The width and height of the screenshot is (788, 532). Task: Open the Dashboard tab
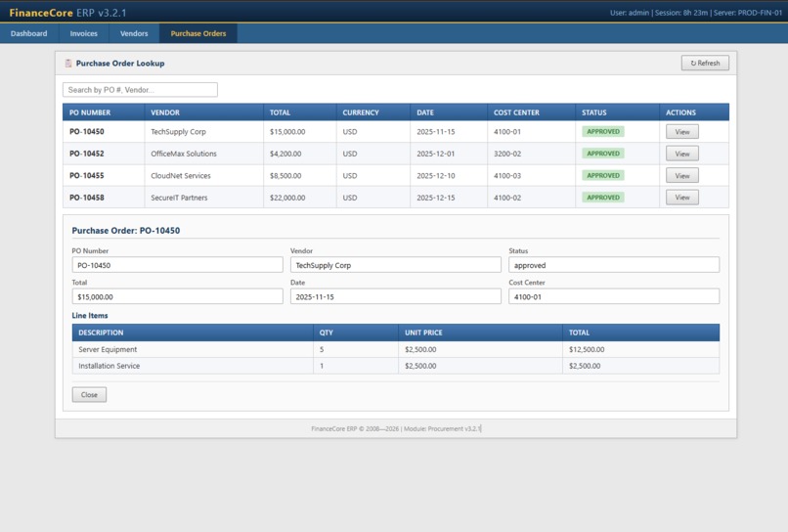(x=28, y=33)
